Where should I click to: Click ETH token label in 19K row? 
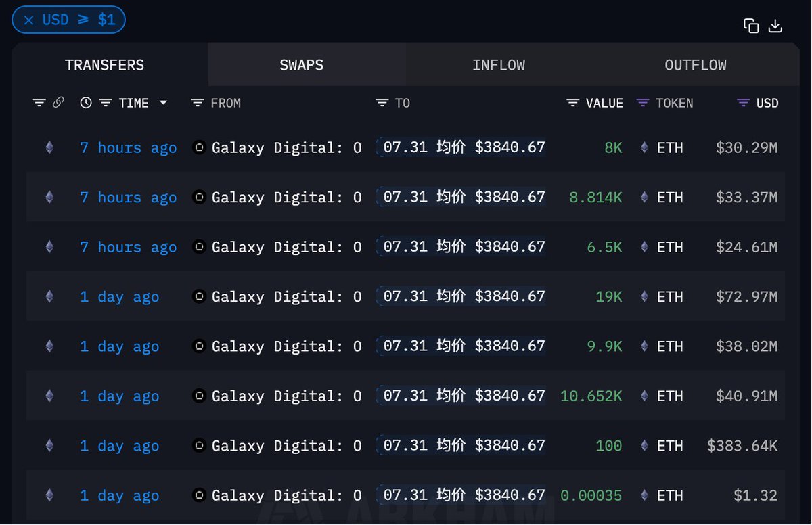(x=670, y=296)
